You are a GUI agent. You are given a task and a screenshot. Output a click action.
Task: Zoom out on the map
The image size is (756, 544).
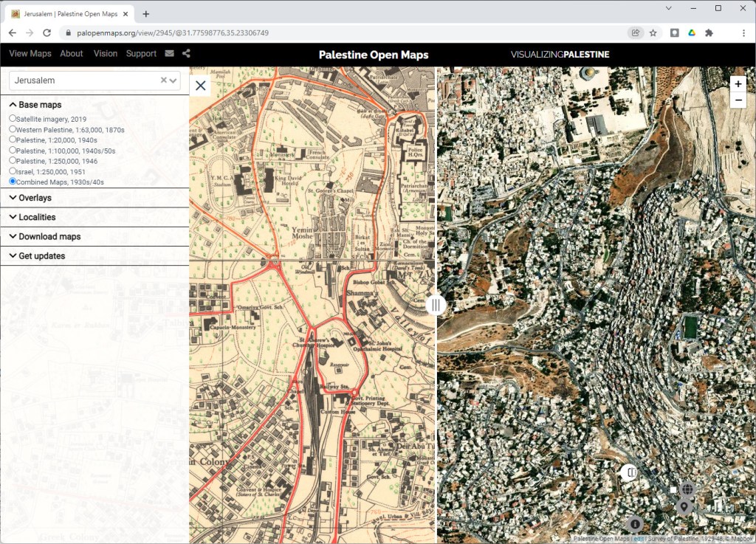pyautogui.click(x=738, y=100)
